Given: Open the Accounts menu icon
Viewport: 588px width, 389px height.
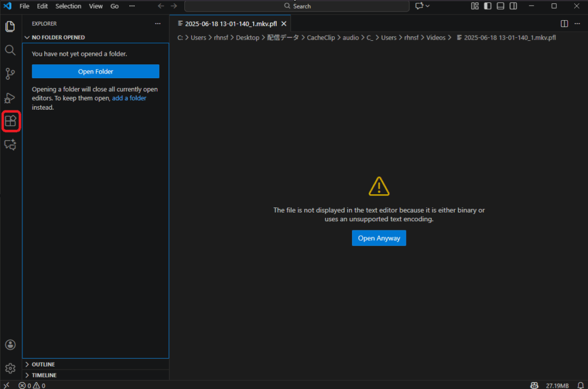Looking at the screenshot, I should [10, 345].
